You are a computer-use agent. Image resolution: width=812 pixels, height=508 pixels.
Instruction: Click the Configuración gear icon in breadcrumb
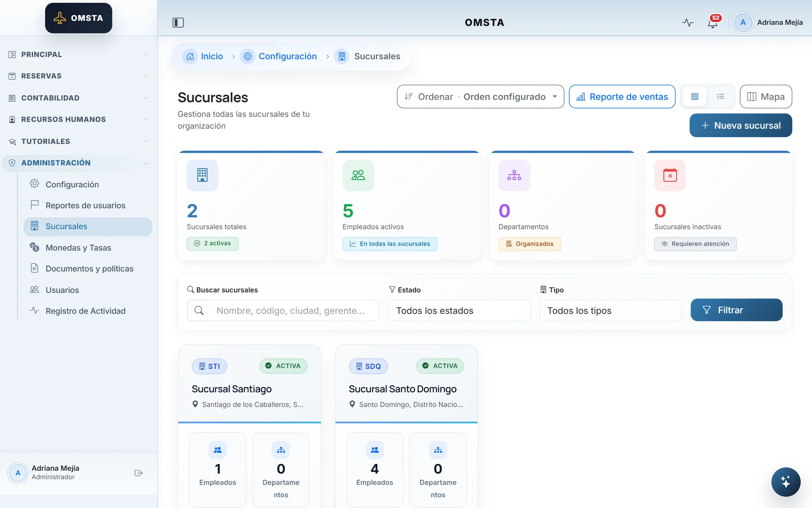click(247, 56)
